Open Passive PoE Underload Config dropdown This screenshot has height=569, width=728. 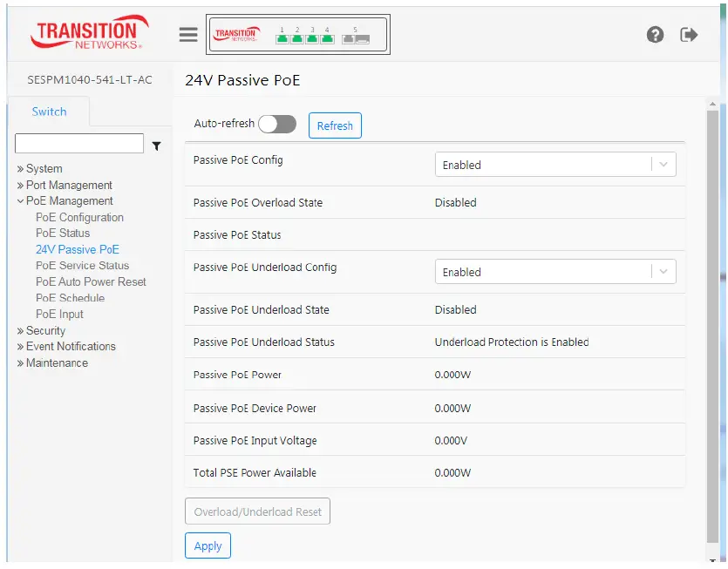click(555, 272)
